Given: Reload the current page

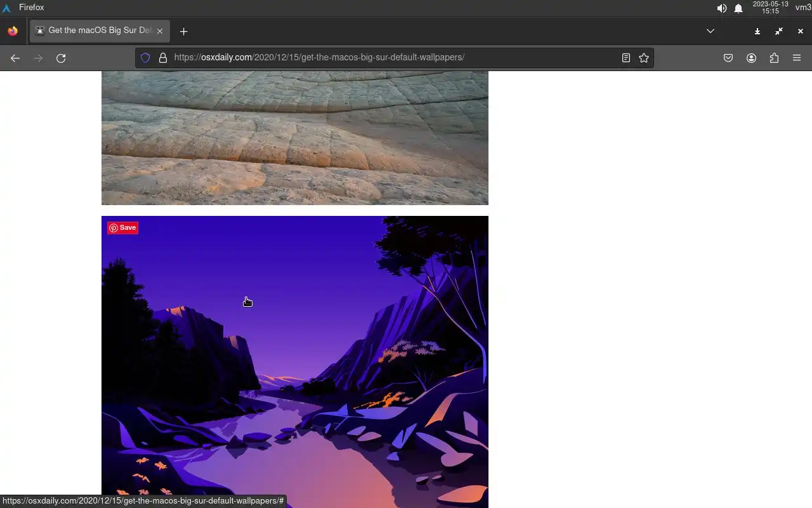Looking at the screenshot, I should pos(61,58).
